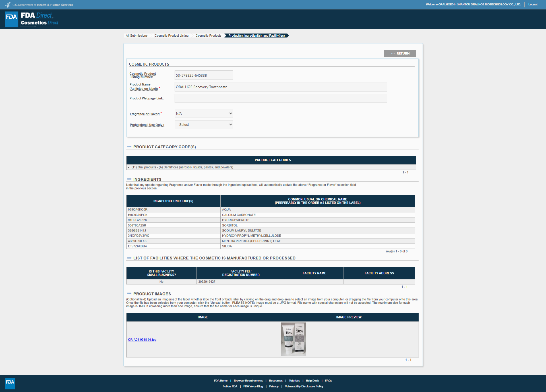Collapse the Ingredients section
The width and height of the screenshot is (546, 392).
pos(129,179)
